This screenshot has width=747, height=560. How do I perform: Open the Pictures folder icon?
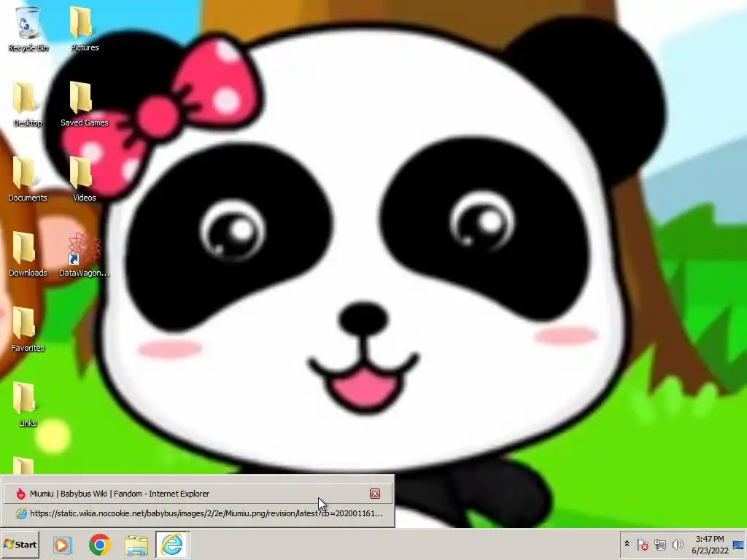tap(85, 28)
